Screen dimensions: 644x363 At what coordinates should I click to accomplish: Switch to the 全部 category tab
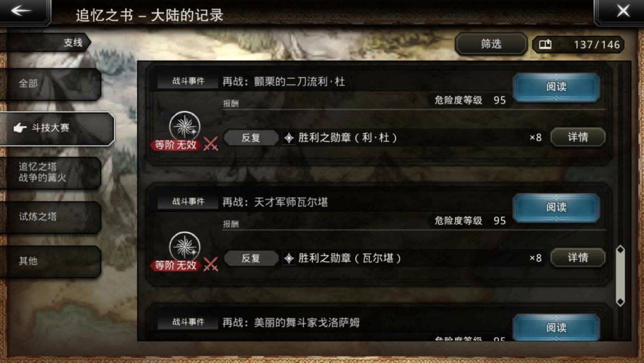(50, 84)
